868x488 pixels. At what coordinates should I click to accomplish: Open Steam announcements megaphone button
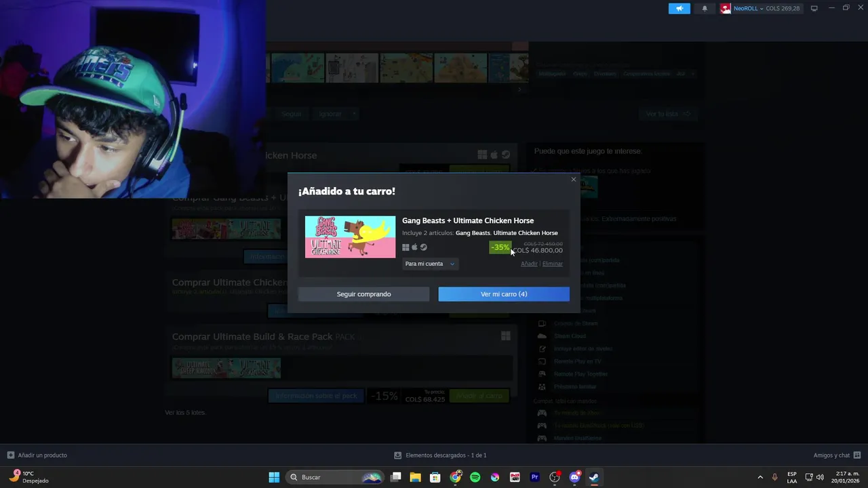[679, 8]
